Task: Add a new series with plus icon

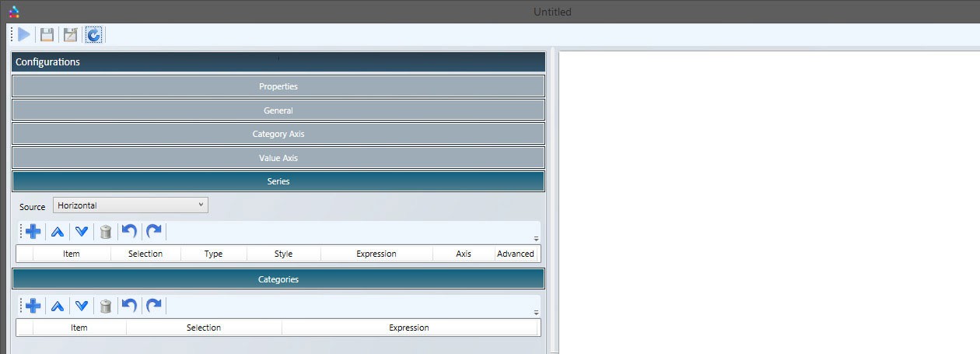Action: pos(33,232)
